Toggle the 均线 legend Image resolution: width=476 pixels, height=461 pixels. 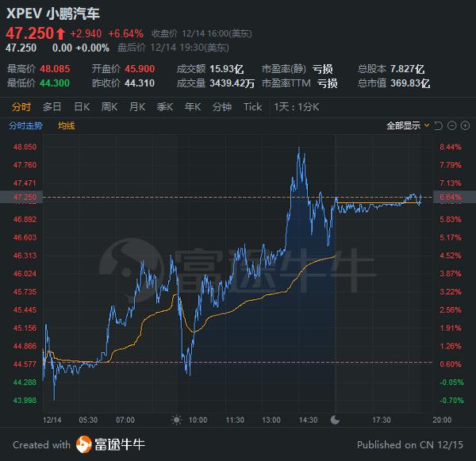pos(67,125)
